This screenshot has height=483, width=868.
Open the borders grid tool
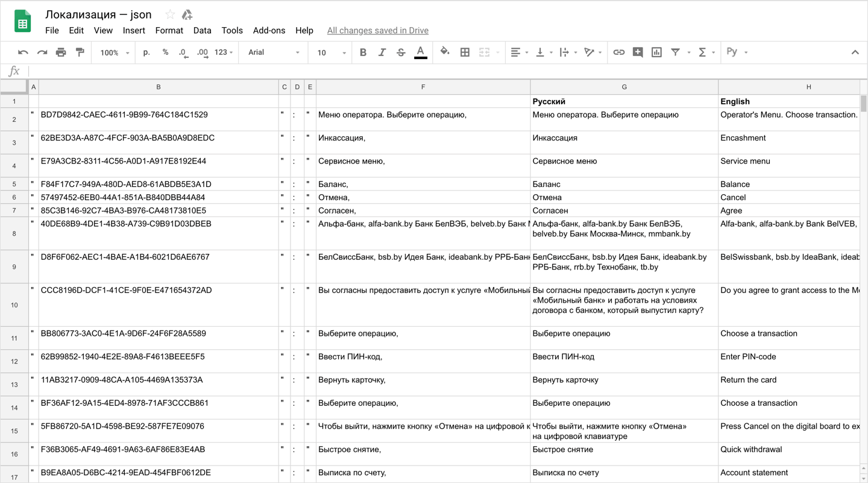tap(465, 52)
